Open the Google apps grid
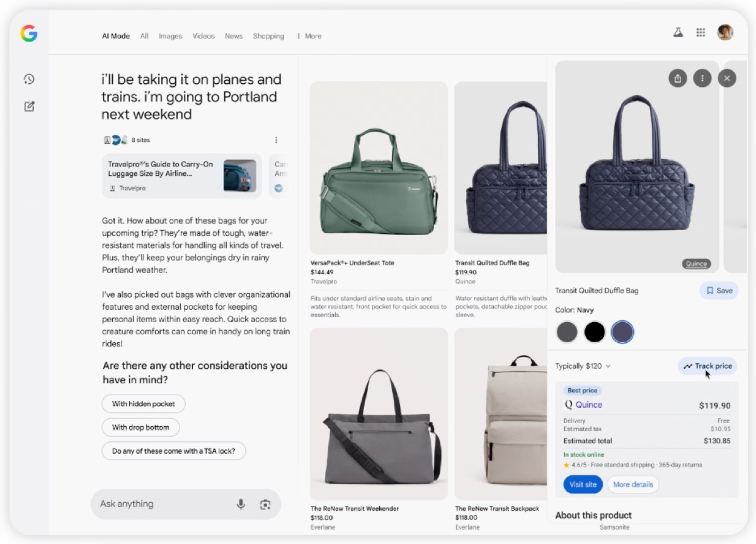 [701, 32]
